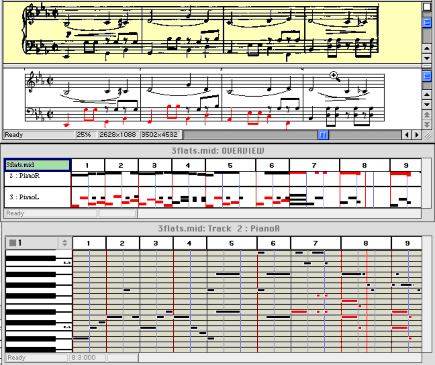Click the horizontal scrollbar blue thumb
This screenshot has height=365, width=435.
click(x=323, y=135)
